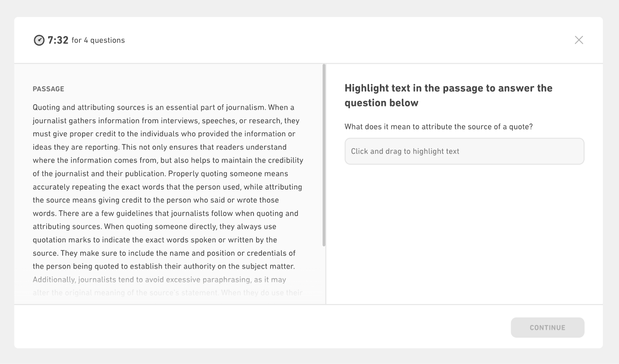Image resolution: width=619 pixels, height=364 pixels.
Task: Click the PASSAGE section heading
Action: pos(48,89)
